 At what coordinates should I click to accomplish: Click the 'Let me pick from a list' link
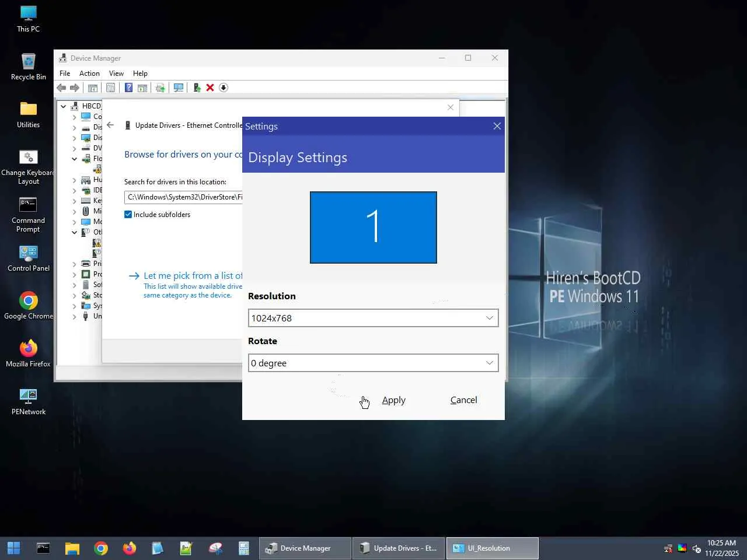[193, 276]
